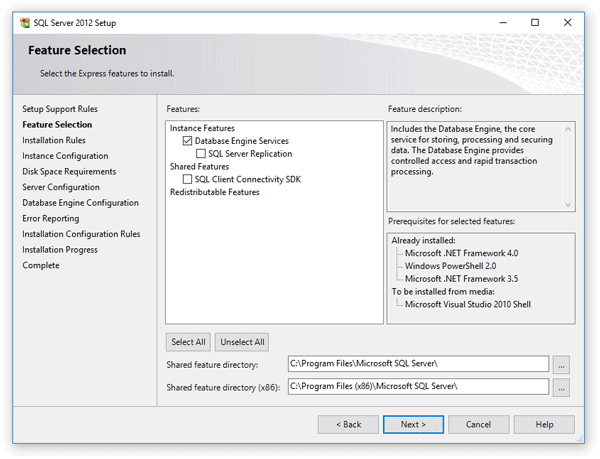The width and height of the screenshot is (600, 459).
Task: Select the Setup Support Rules step
Action: pos(60,109)
